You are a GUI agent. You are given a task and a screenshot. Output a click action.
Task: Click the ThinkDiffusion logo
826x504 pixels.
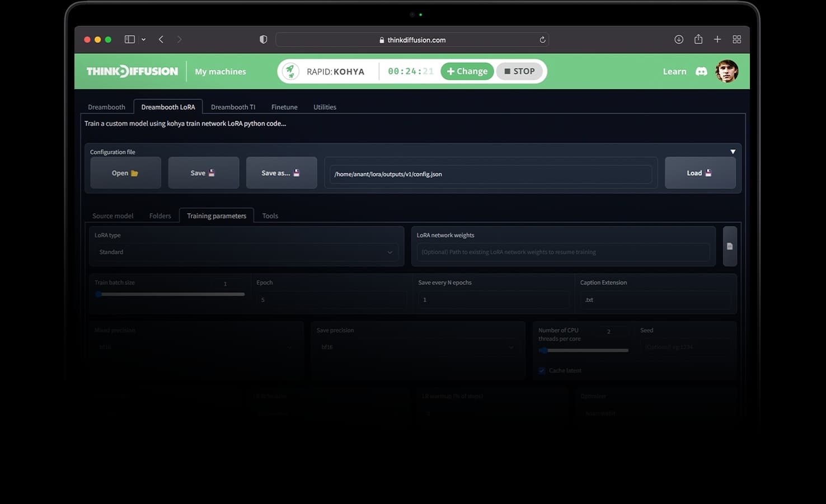(132, 71)
